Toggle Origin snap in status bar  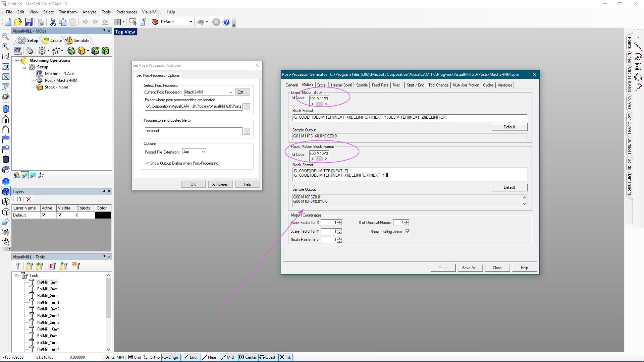[171, 357]
